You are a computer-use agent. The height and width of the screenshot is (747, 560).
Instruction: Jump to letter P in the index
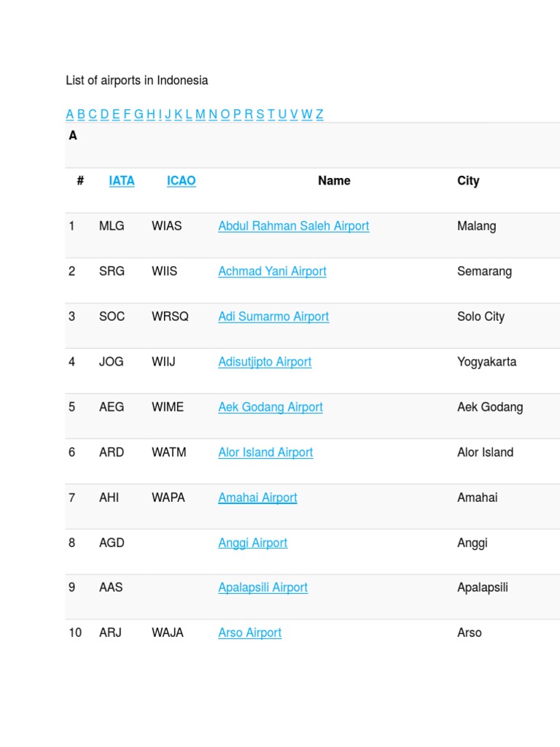pyautogui.click(x=237, y=115)
